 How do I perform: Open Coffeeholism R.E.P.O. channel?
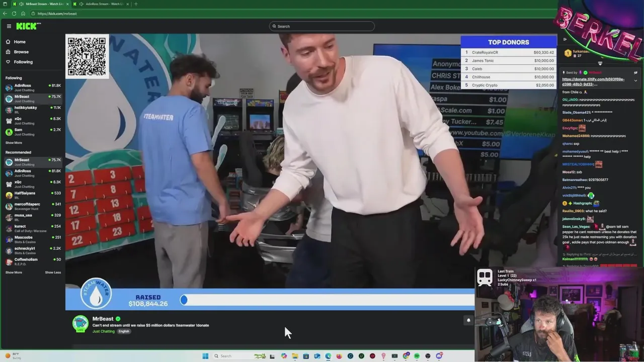click(33, 261)
